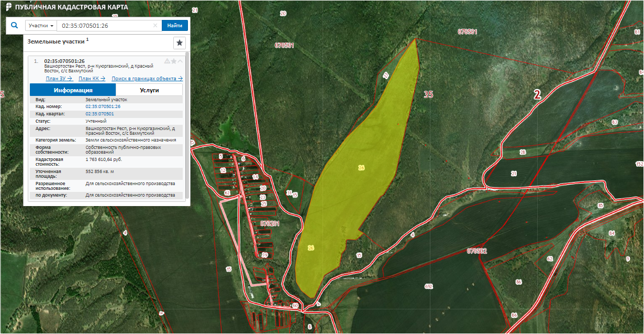Viewport: 644px width, 334px height.
Task: Collapse the parcel result with chevron
Action: pyautogui.click(x=181, y=61)
